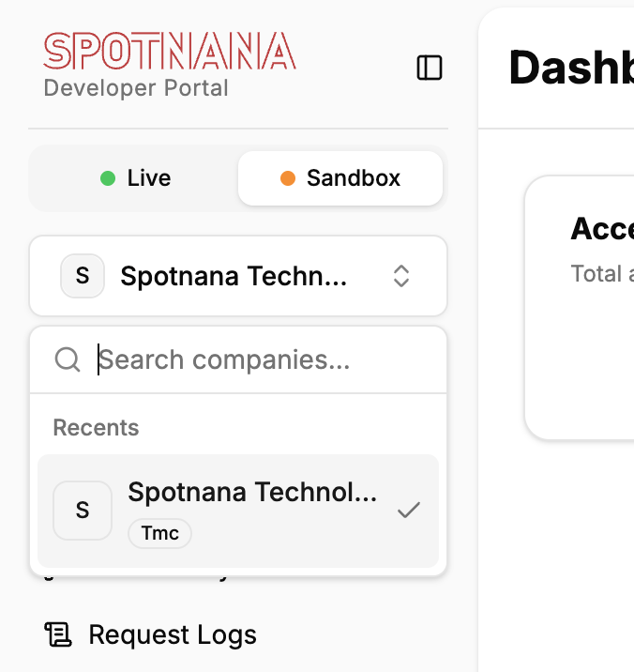Click the Developer Portal subtitle
The height and width of the screenshot is (672, 634).
pyautogui.click(x=136, y=88)
